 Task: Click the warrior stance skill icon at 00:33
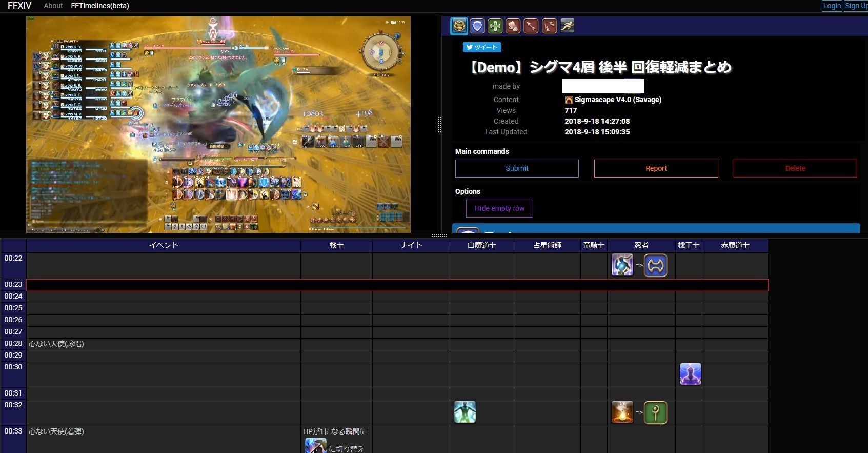tap(316, 445)
